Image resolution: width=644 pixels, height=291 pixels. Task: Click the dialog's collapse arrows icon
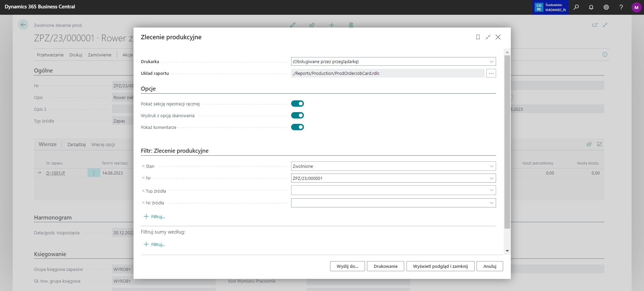(x=488, y=37)
